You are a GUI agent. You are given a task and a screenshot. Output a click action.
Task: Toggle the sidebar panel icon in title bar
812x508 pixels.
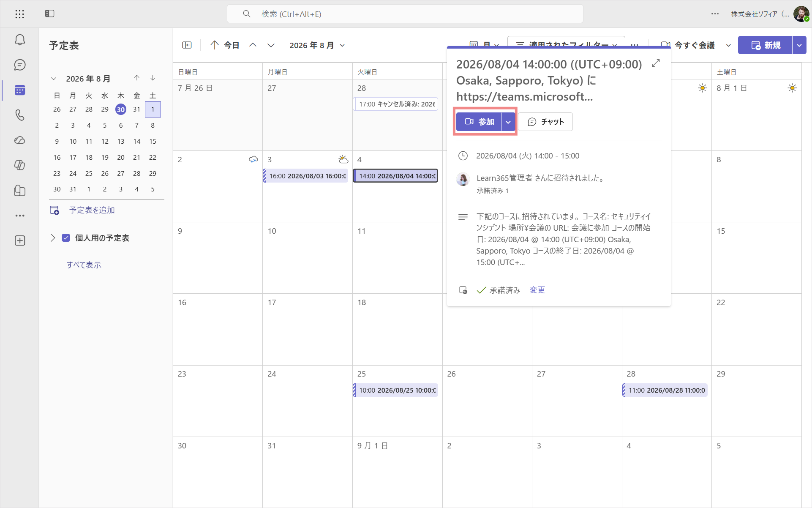(49, 14)
